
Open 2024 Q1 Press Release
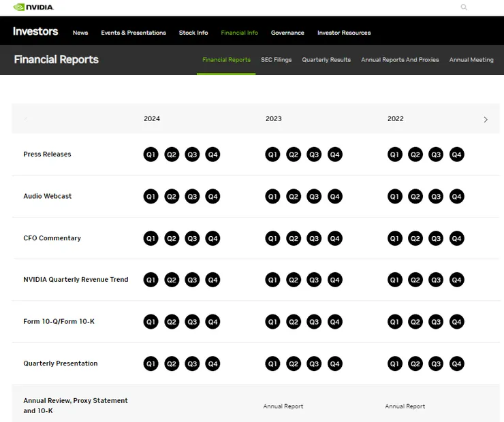(151, 155)
